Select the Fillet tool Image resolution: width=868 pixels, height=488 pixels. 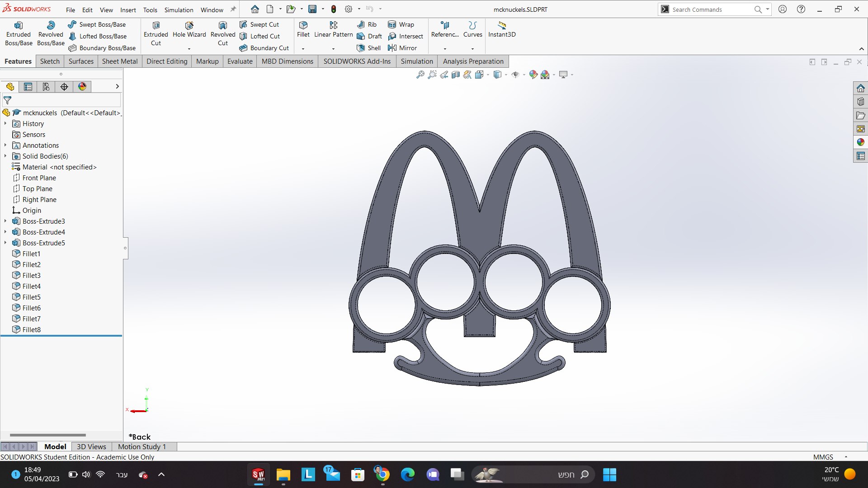tap(303, 30)
